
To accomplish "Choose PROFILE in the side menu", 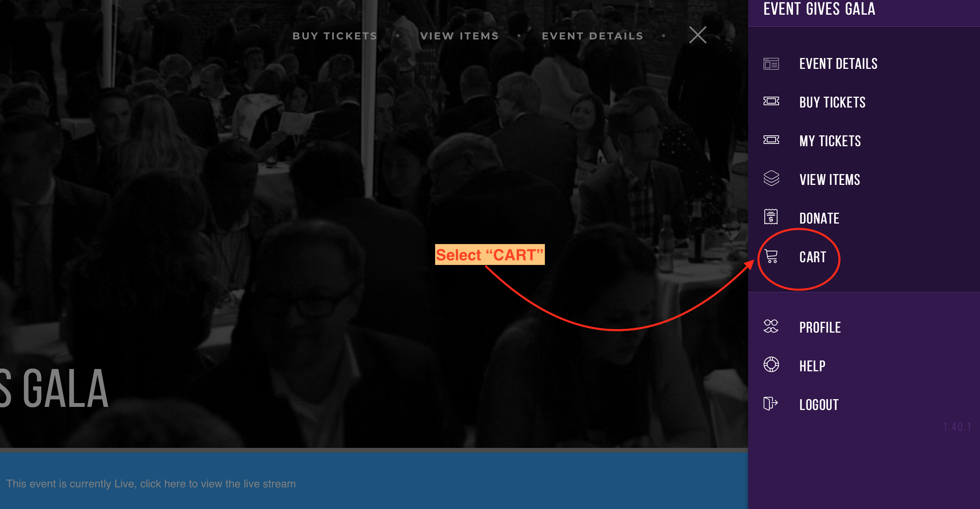I will [820, 328].
